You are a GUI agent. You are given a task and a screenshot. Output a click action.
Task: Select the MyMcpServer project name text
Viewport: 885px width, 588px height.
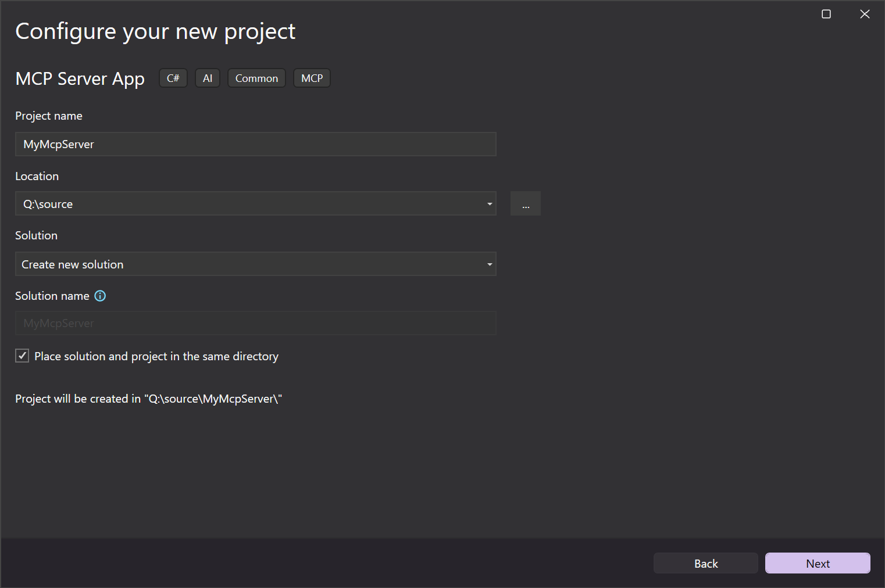point(58,144)
